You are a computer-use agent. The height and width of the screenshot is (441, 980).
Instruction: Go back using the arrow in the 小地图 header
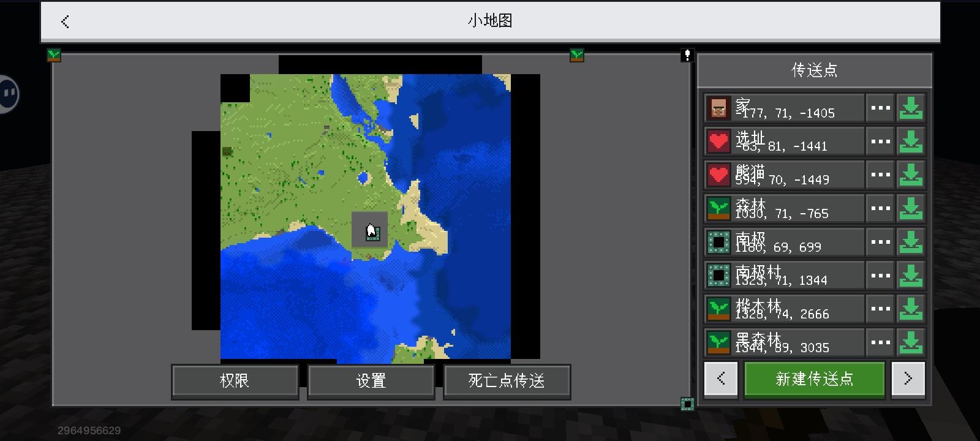tap(65, 21)
